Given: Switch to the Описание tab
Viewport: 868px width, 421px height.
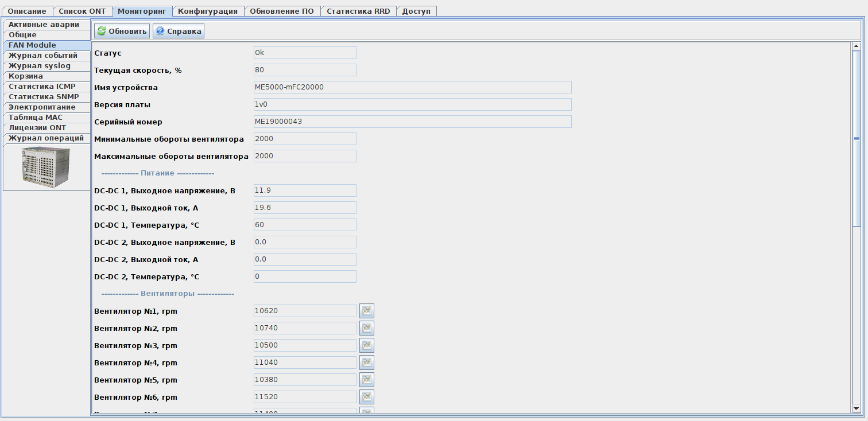Looking at the screenshot, I should 27,11.
